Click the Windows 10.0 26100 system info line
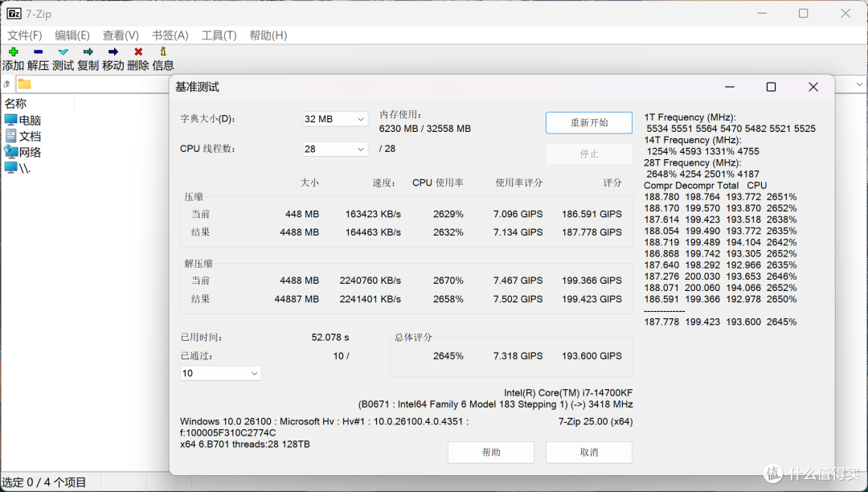868x492 pixels. tap(325, 421)
